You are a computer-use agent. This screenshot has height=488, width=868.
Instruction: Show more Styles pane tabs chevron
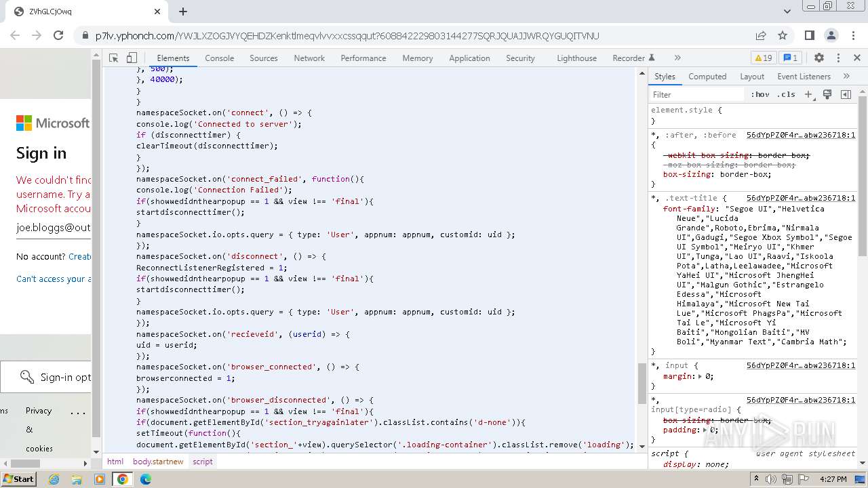[846, 77]
